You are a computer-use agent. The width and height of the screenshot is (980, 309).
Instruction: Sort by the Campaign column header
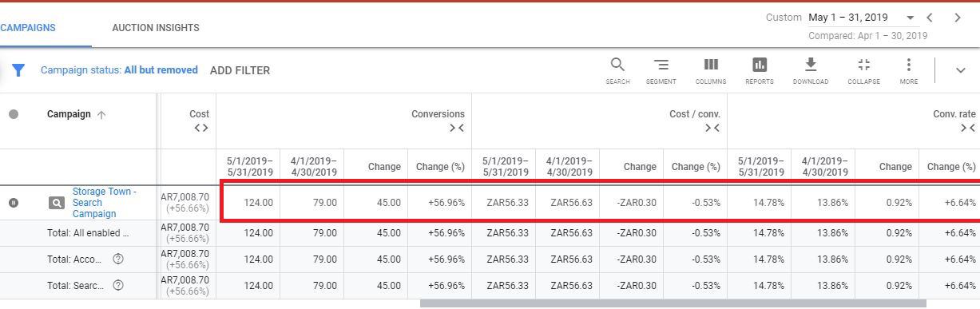[69, 114]
